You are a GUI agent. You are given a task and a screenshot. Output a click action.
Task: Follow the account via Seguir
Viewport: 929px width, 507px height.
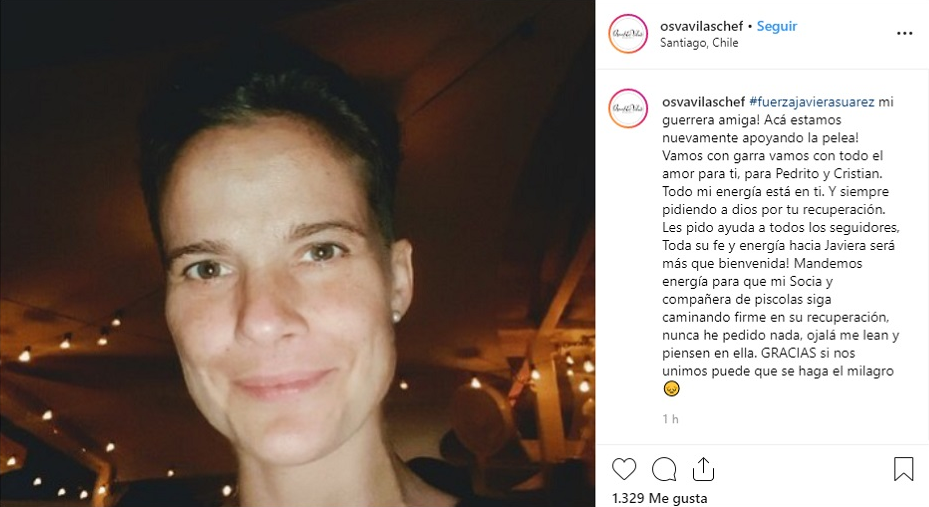pyautogui.click(x=777, y=26)
